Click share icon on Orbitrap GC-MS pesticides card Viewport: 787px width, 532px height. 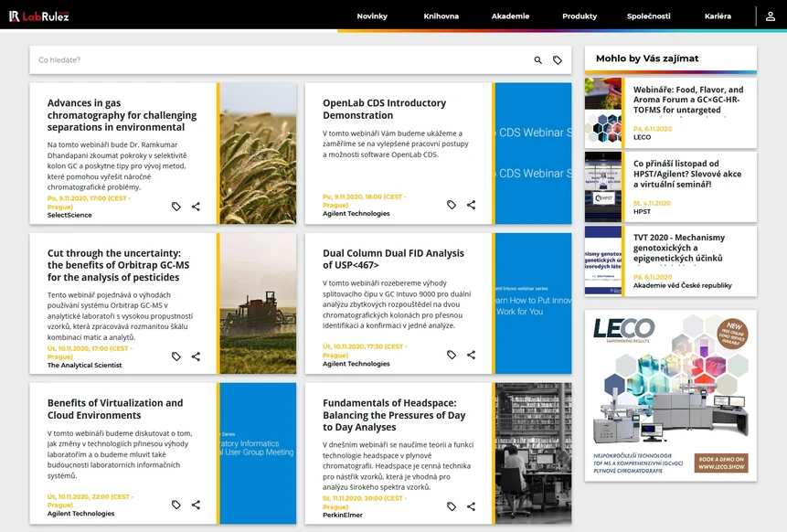tap(196, 356)
